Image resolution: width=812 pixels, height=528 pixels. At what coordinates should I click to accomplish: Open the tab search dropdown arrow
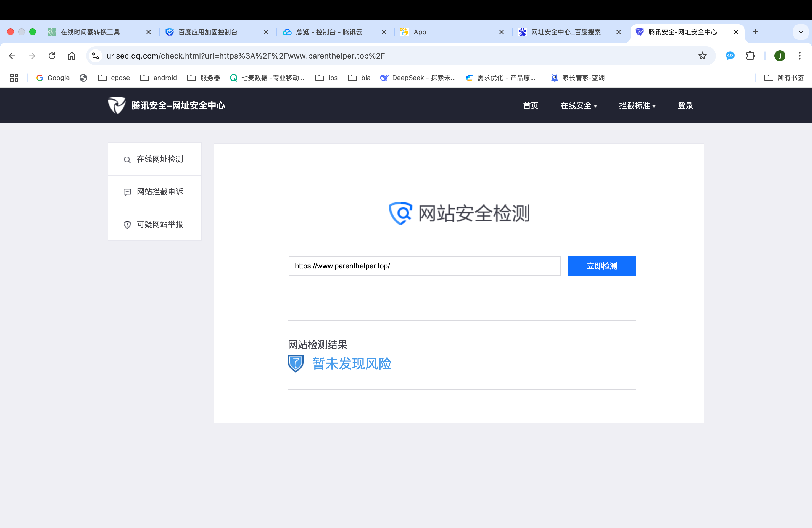click(800, 32)
